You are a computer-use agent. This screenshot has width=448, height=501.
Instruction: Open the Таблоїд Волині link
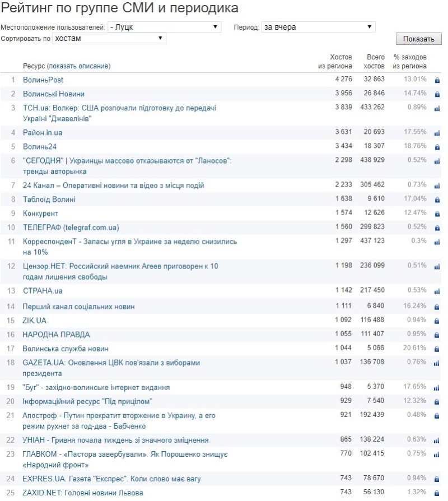pyautogui.click(x=49, y=200)
